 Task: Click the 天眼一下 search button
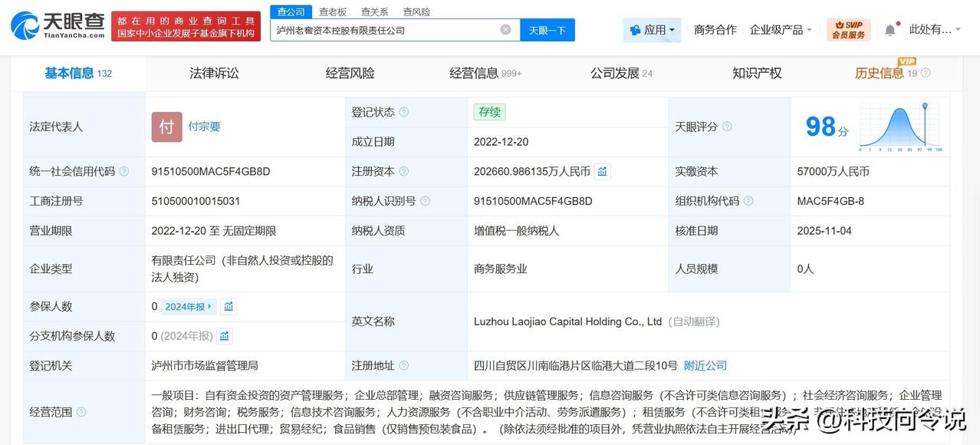tap(547, 29)
